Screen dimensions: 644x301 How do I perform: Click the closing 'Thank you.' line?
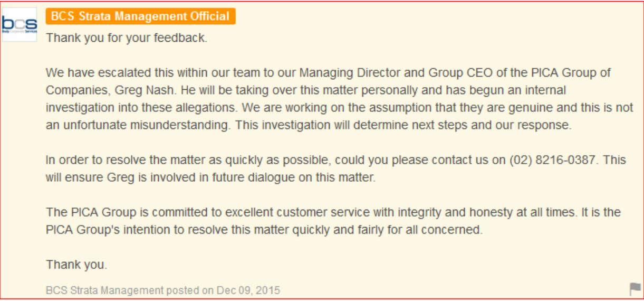[x=76, y=265]
